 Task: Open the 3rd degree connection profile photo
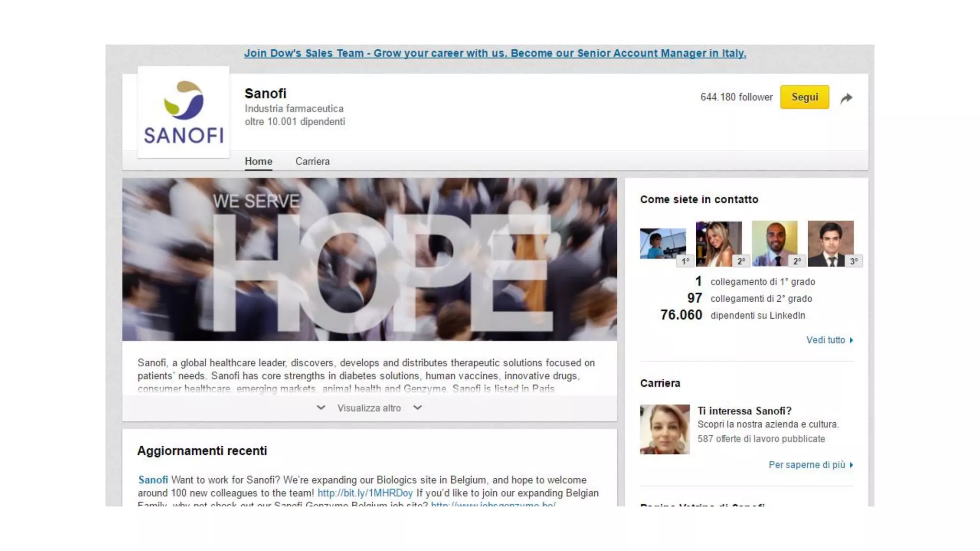coord(831,243)
